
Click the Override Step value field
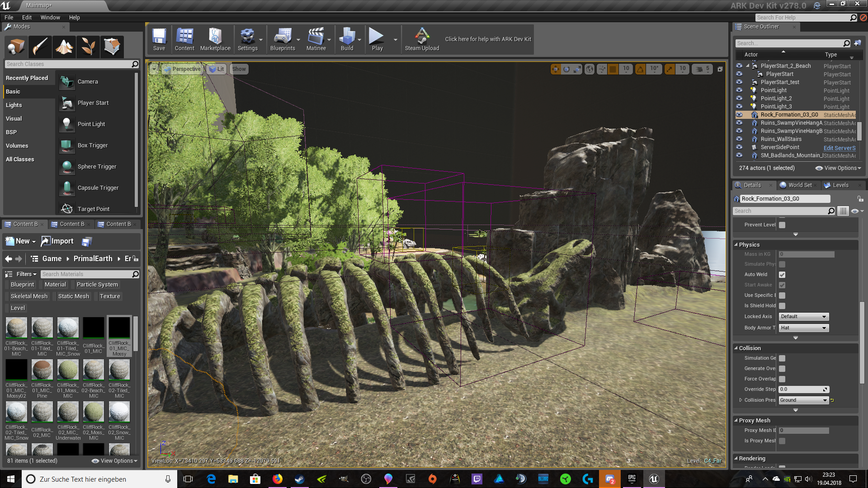pos(804,389)
